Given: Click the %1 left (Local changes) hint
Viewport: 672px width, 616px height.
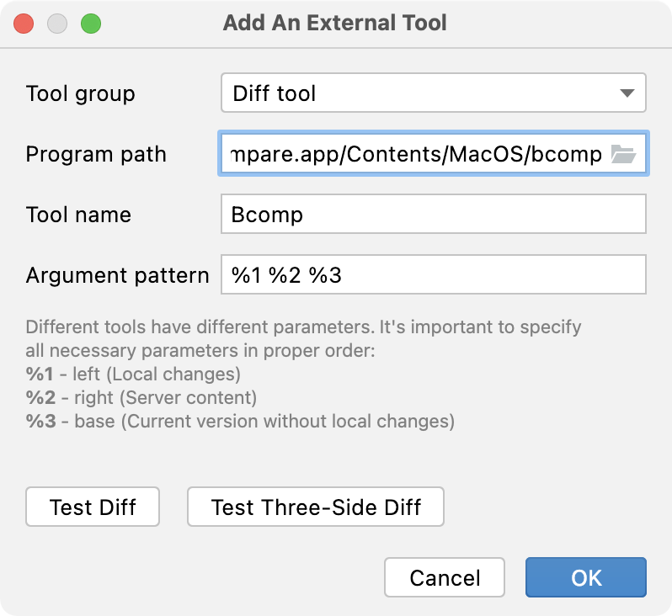Looking at the screenshot, I should click(133, 374).
